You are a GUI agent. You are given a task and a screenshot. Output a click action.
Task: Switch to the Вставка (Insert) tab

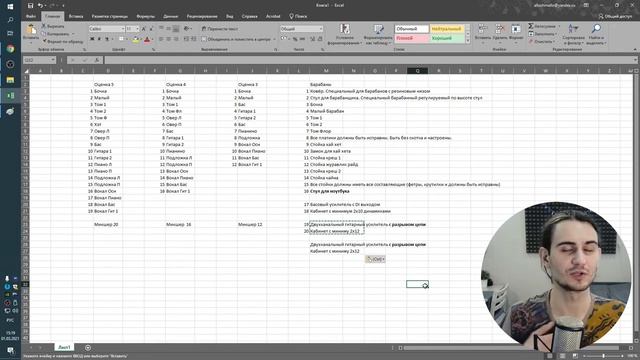76,16
